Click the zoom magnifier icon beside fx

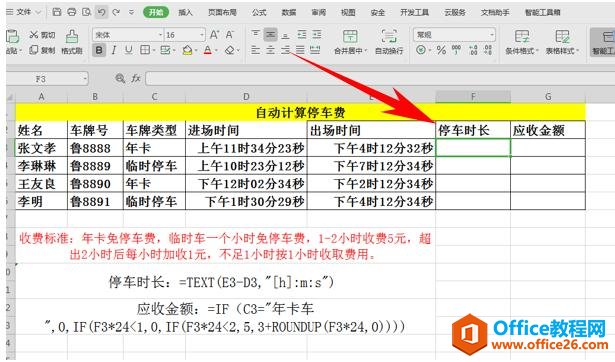(x=120, y=78)
